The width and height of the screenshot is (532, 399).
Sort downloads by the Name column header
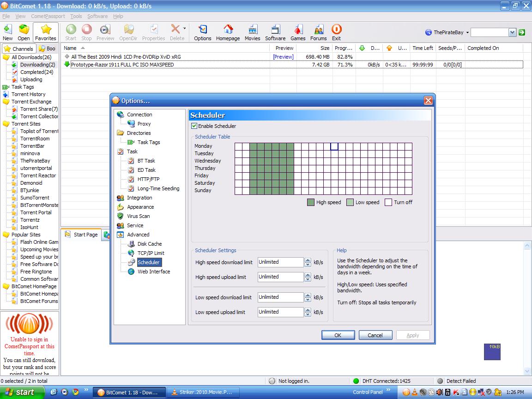(165, 48)
